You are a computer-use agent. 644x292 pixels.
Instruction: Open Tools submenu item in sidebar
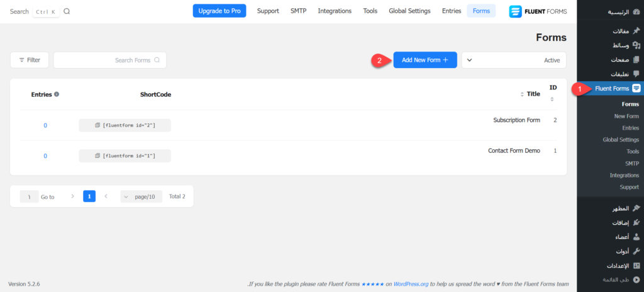point(633,151)
